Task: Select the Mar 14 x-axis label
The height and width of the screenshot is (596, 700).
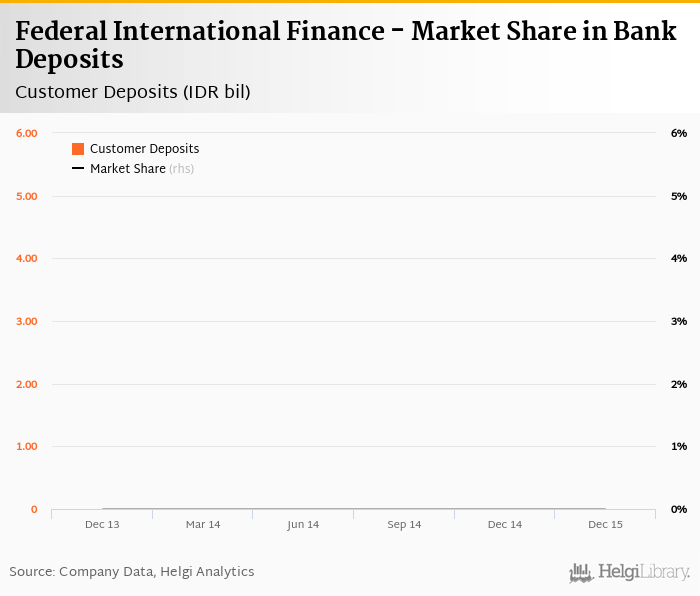Action: pyautogui.click(x=203, y=524)
